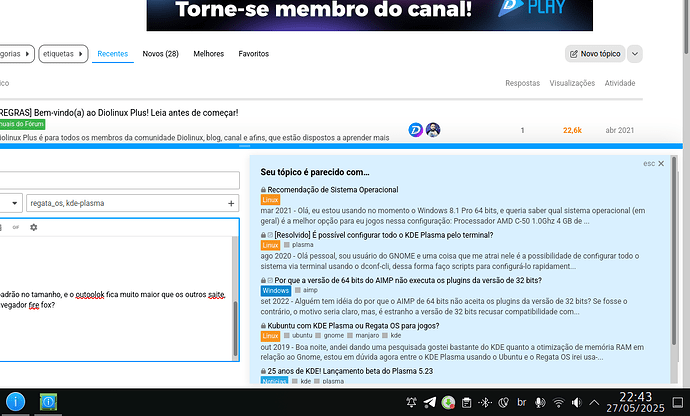Add another tag with the plus icon
The width and height of the screenshot is (690, 416).
[231, 203]
